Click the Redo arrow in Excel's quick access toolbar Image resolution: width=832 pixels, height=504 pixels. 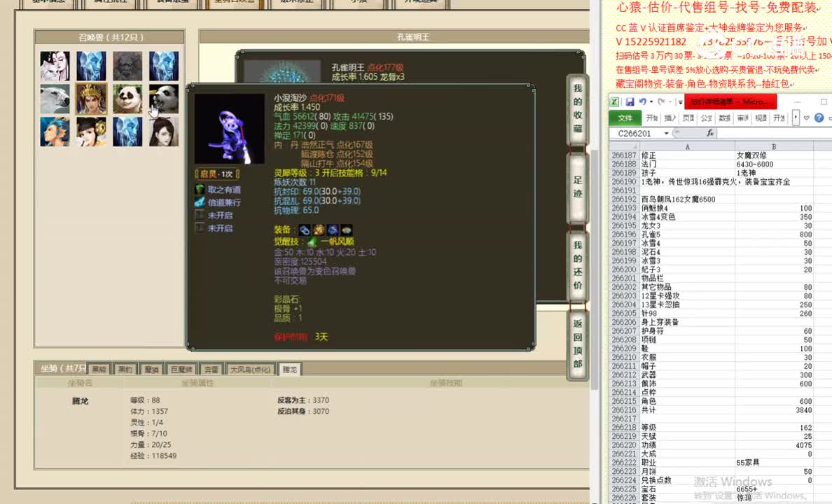pyautogui.click(x=661, y=101)
